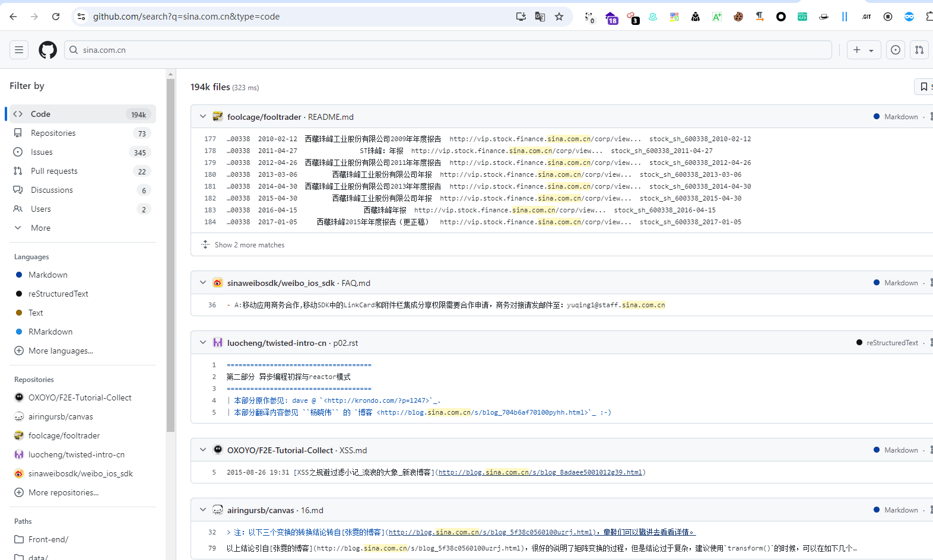The width and height of the screenshot is (933, 560).
Task: Collapse the foolcage/fooltrader result
Action: (x=203, y=117)
